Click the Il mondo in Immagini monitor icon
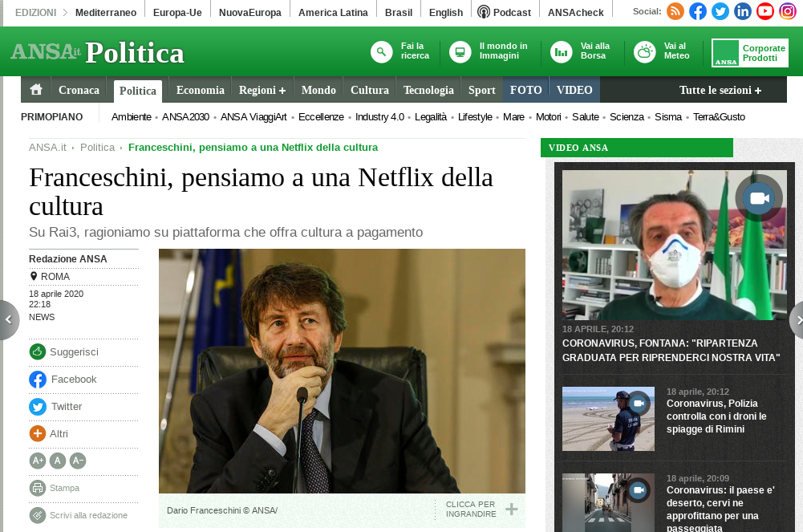The image size is (803, 532). click(460, 51)
